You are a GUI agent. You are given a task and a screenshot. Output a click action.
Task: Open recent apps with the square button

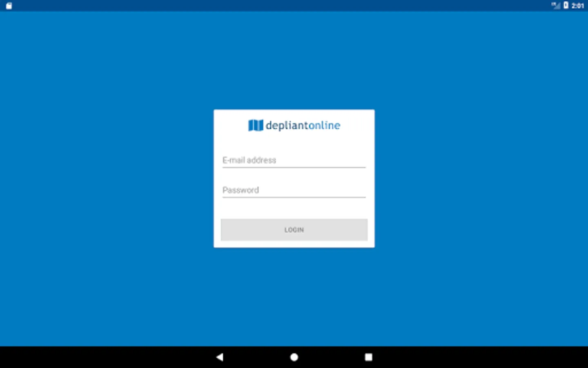[x=368, y=357]
